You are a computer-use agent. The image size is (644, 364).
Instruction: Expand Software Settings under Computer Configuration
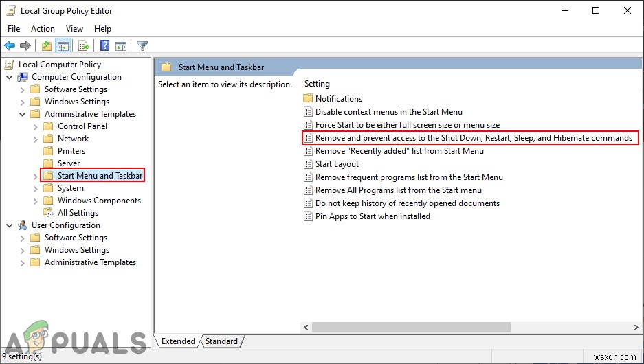tap(23, 89)
